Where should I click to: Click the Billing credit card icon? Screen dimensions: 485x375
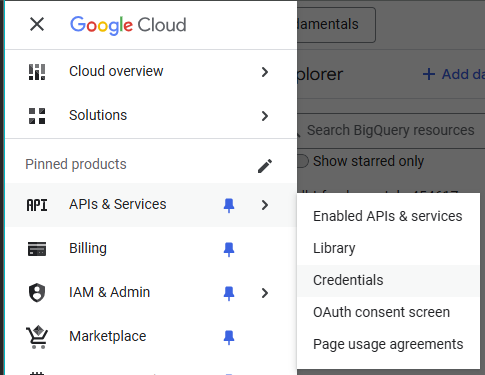[37, 249]
